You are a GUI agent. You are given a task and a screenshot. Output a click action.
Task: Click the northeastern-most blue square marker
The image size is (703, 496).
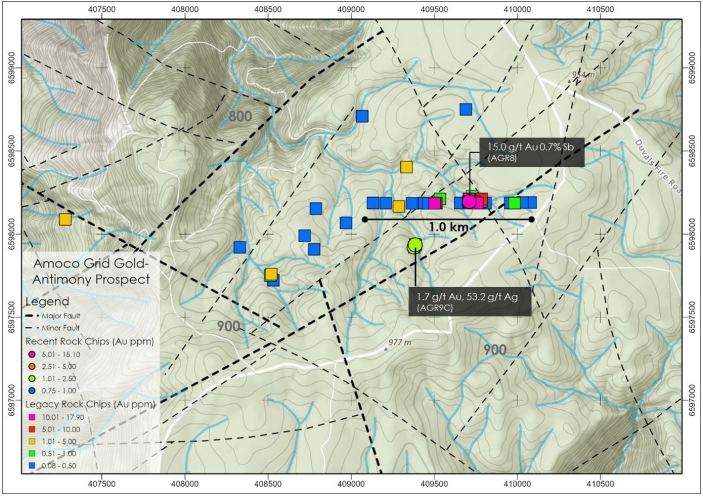point(466,109)
